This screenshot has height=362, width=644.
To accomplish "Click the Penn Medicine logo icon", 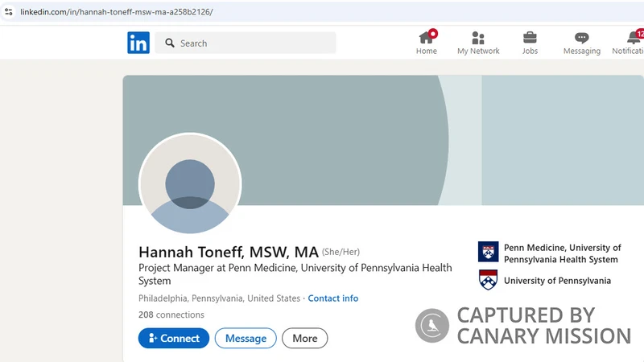I will tap(488, 252).
